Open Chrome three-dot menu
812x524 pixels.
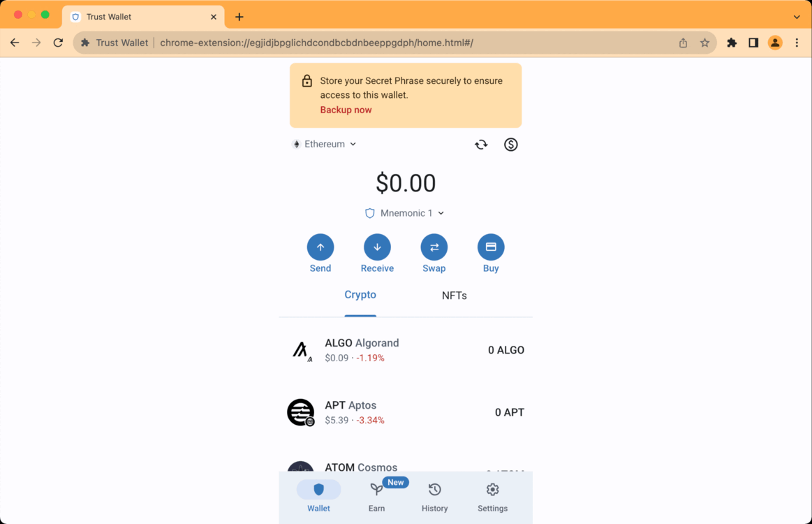tap(797, 43)
